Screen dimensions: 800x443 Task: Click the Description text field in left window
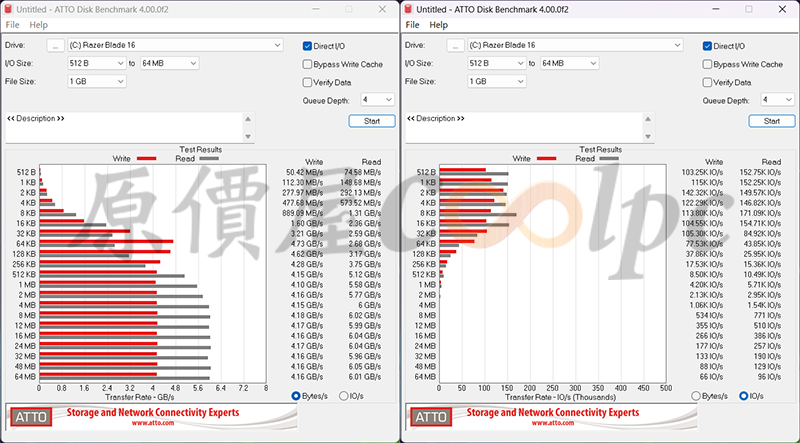(x=124, y=128)
